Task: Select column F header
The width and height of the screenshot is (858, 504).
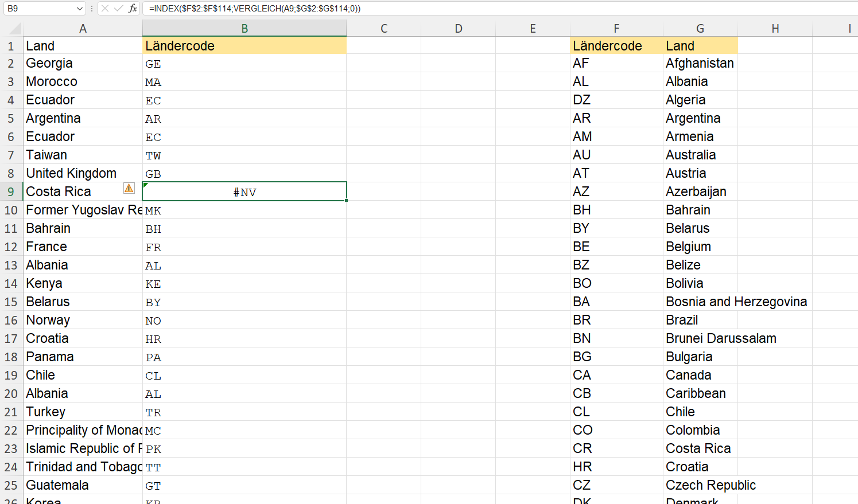Action: point(616,29)
